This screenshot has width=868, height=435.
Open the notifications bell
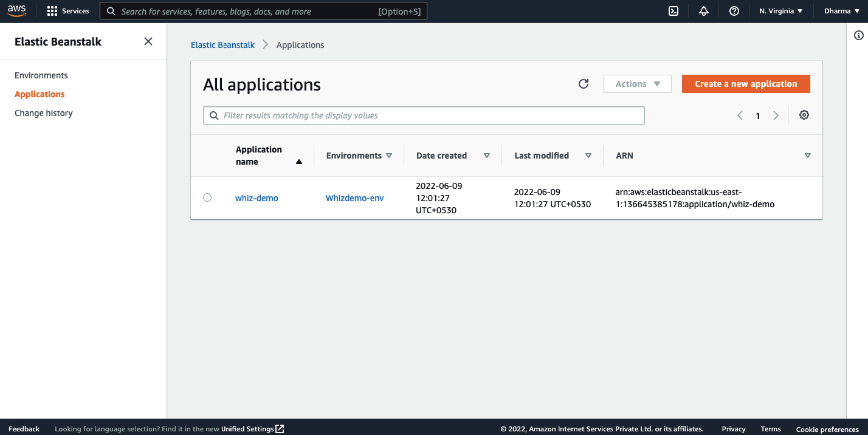[704, 11]
